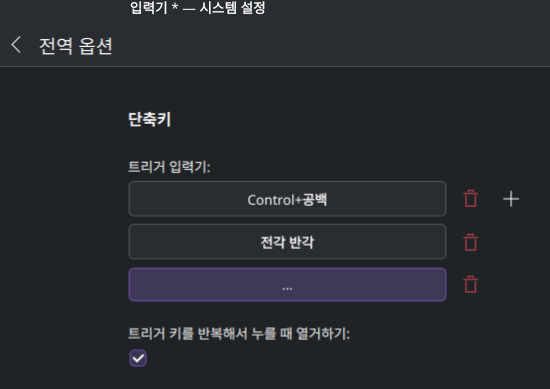Go back using the arrow beside 전역 옵션
550x389 pixels.
click(x=16, y=45)
